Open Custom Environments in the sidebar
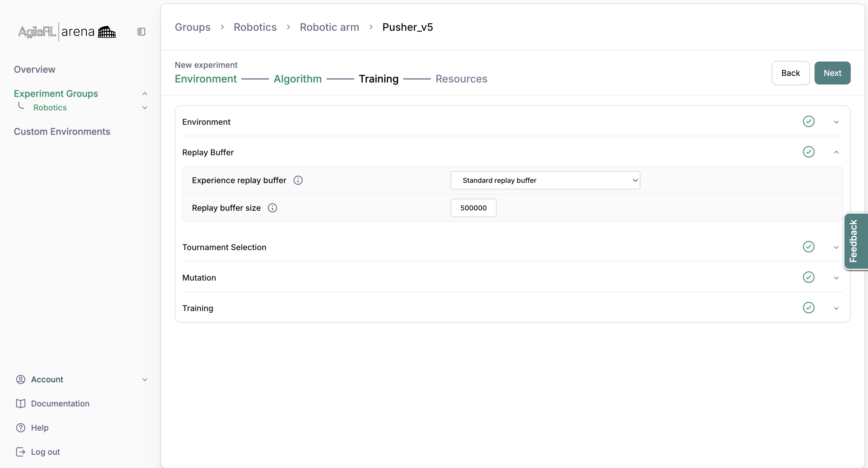Screen dimensions: 868x468 62,131
